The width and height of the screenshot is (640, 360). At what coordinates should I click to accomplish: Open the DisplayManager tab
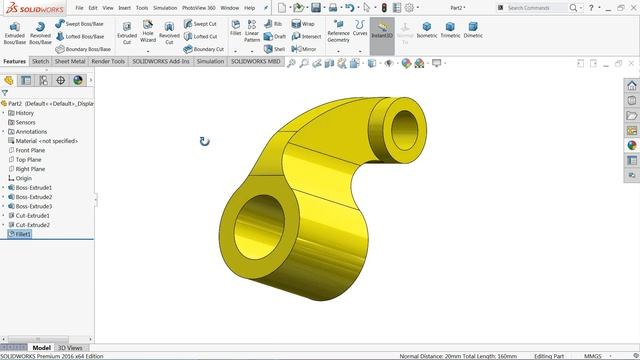[78, 80]
